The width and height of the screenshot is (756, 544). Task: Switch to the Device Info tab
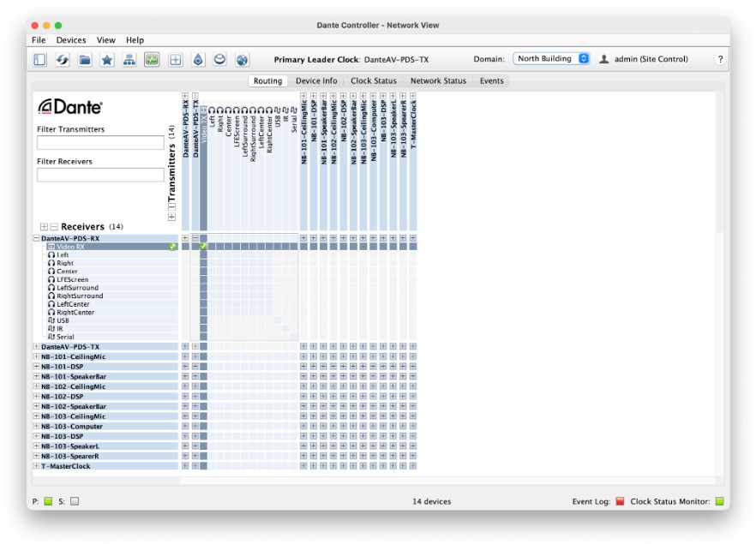click(316, 81)
